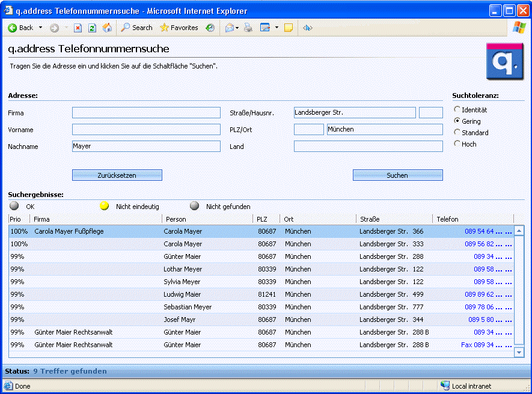
Task: Start the search with the Suchen button
Action: coord(397,175)
